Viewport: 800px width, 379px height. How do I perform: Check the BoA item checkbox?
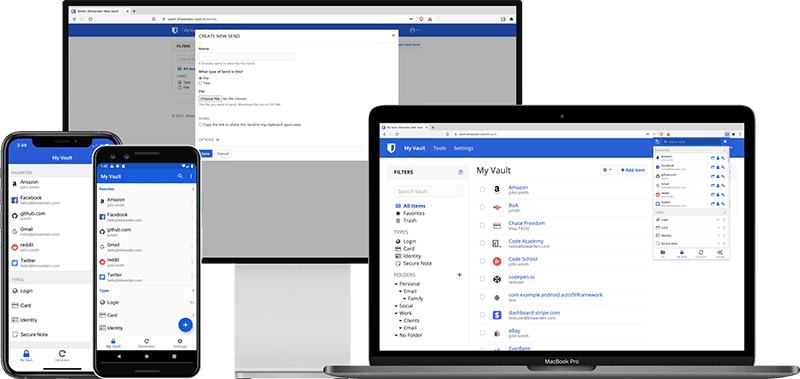[482, 208]
